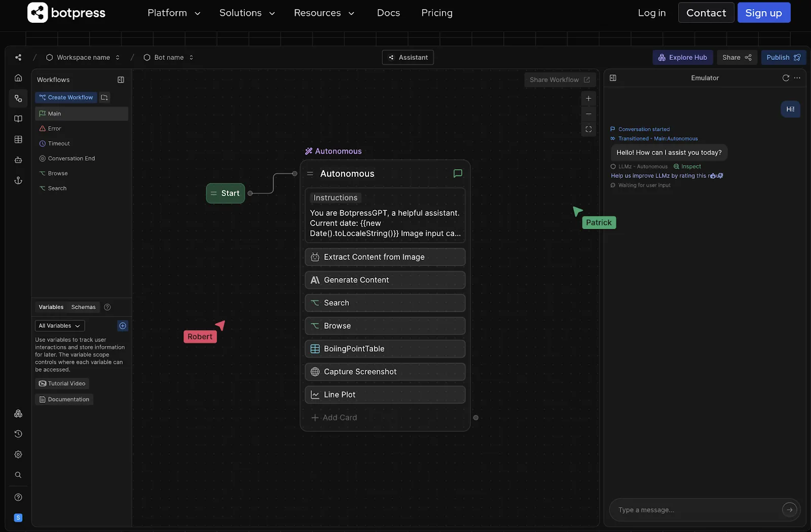This screenshot has width=811, height=532.
Task: Zoom in on the workflow canvas
Action: tap(588, 98)
